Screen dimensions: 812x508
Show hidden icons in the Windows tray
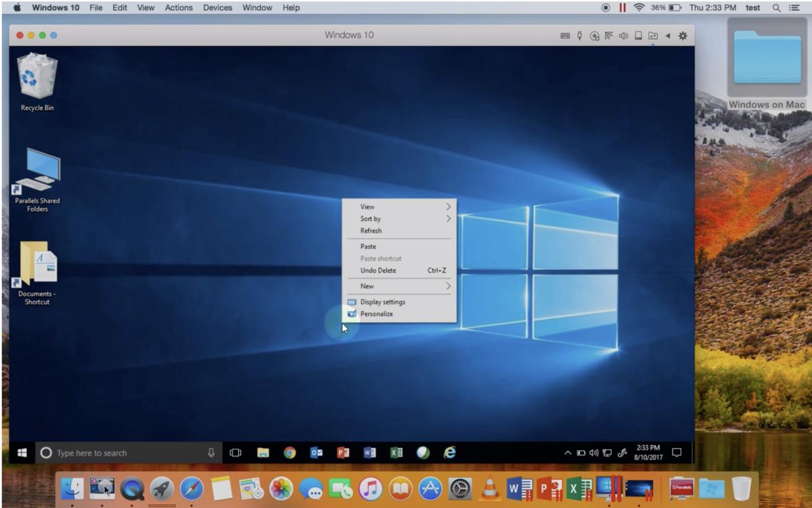tap(568, 453)
